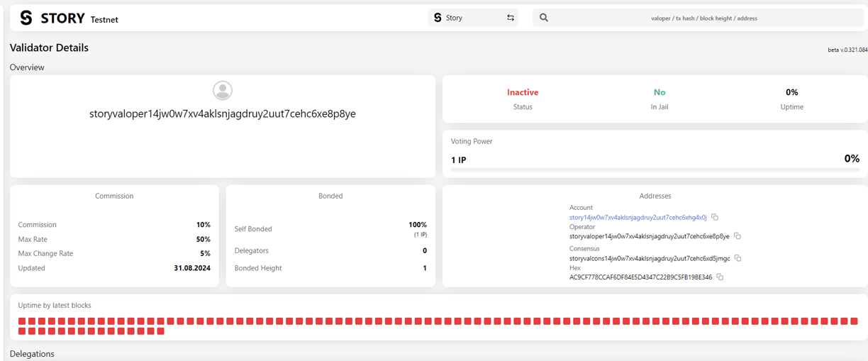Click the first red uptime block
The image size is (868, 361).
tap(22, 321)
